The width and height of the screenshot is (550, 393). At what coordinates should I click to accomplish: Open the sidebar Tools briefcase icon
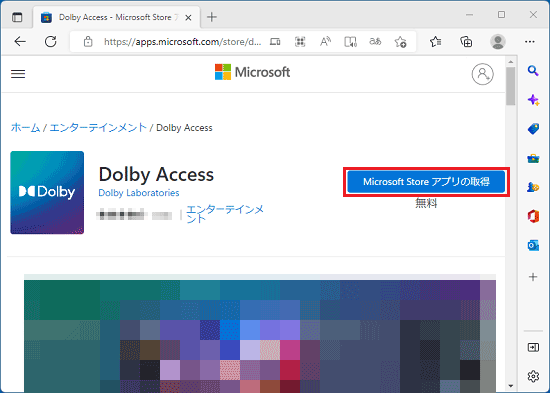533,158
